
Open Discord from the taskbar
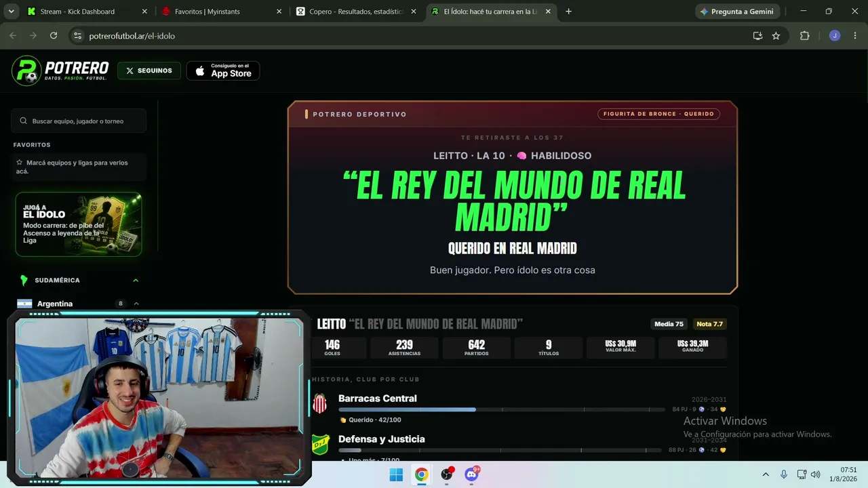[x=471, y=474]
